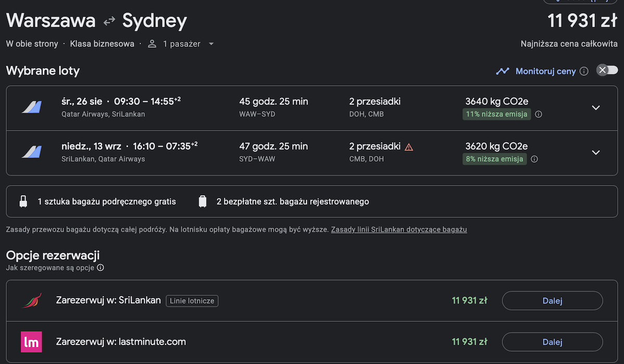Screen dimensions: 624x364
Task: Click the info icon beside 11% niższa emisja
Action: click(x=539, y=114)
